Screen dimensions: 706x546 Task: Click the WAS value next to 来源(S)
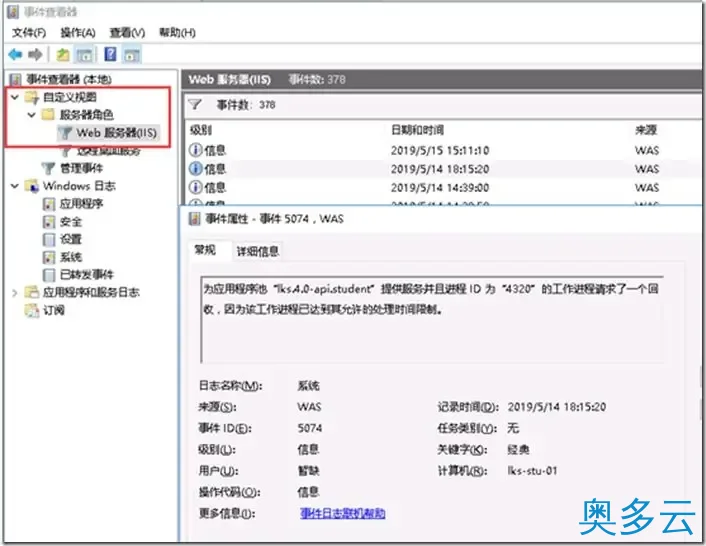pos(309,406)
